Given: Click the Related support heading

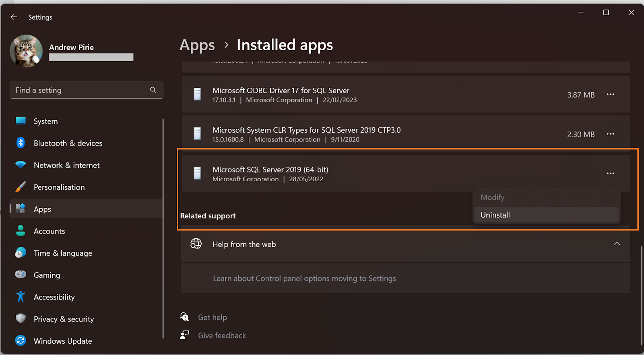Looking at the screenshot, I should click(208, 215).
